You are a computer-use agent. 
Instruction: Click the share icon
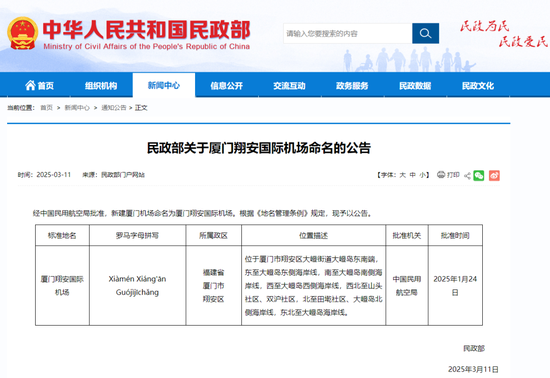467,176
